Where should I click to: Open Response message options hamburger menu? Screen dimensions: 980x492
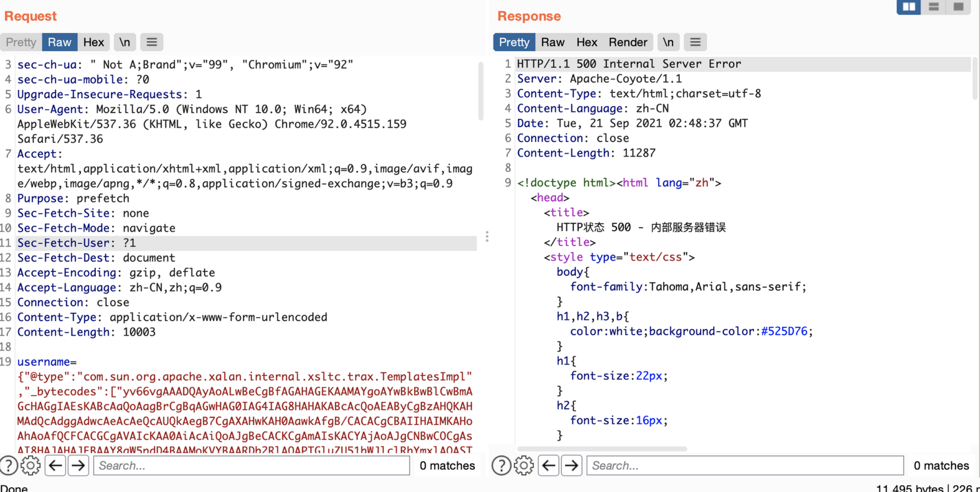pos(695,42)
